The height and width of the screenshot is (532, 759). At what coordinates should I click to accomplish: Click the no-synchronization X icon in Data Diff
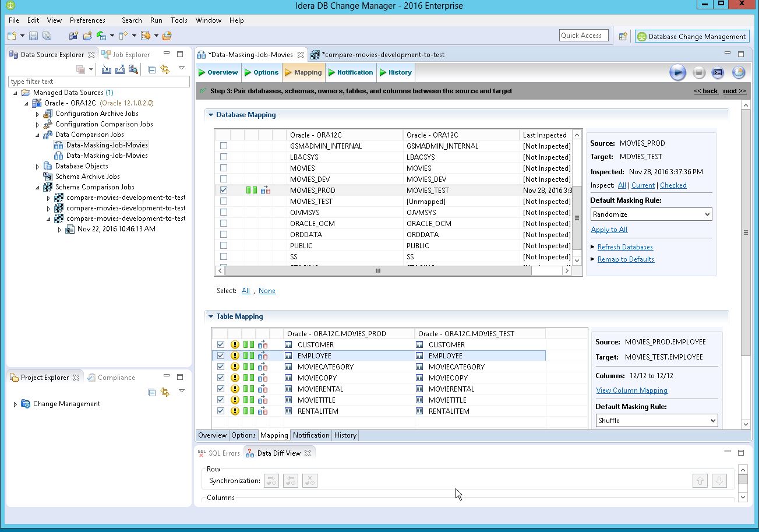pos(310,481)
